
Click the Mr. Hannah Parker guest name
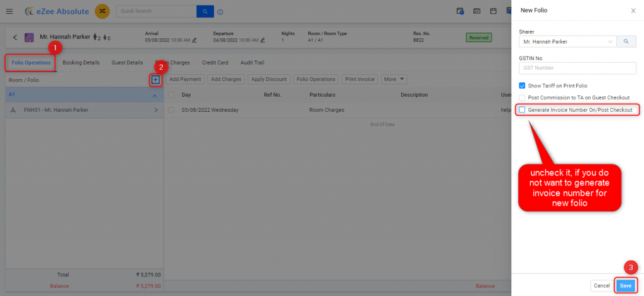(65, 37)
